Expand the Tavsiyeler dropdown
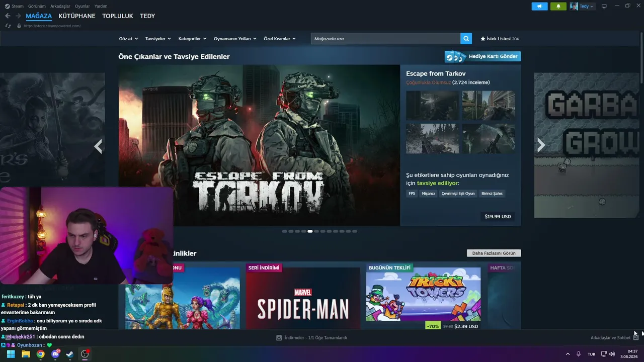The height and width of the screenshot is (362, 644). pos(158,39)
